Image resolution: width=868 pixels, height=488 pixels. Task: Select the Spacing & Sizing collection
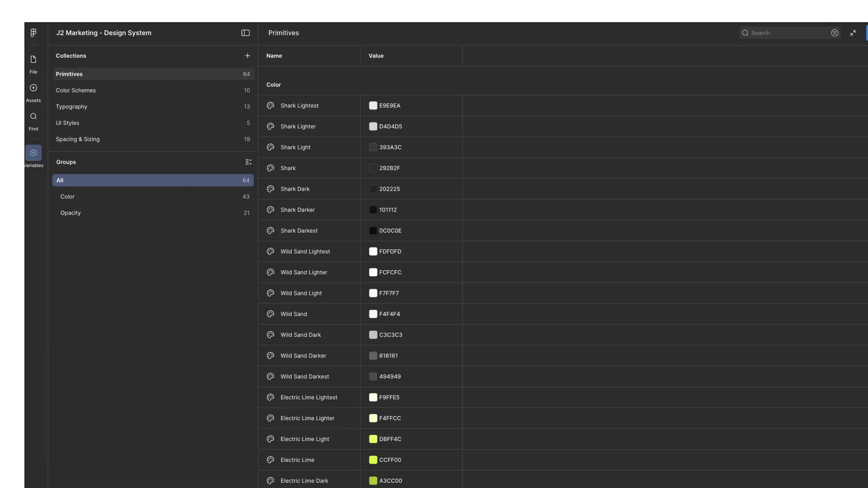click(x=78, y=139)
